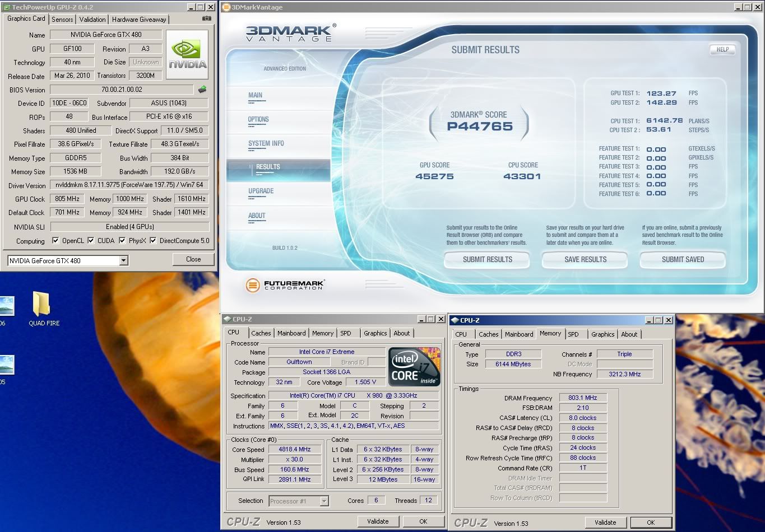Click the GPU-Z screenshot camera icon
Viewport: 765px width, 532px height.
pos(207,18)
